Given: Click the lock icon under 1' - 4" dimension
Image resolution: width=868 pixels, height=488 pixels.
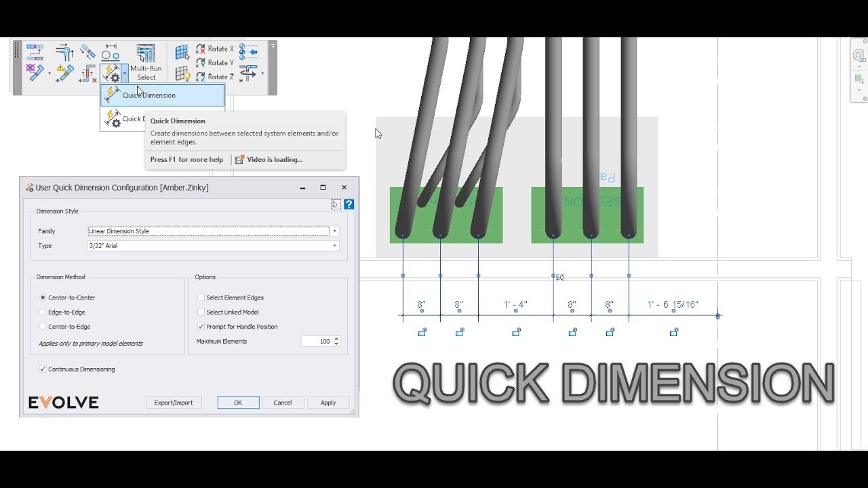Looking at the screenshot, I should click(516, 332).
